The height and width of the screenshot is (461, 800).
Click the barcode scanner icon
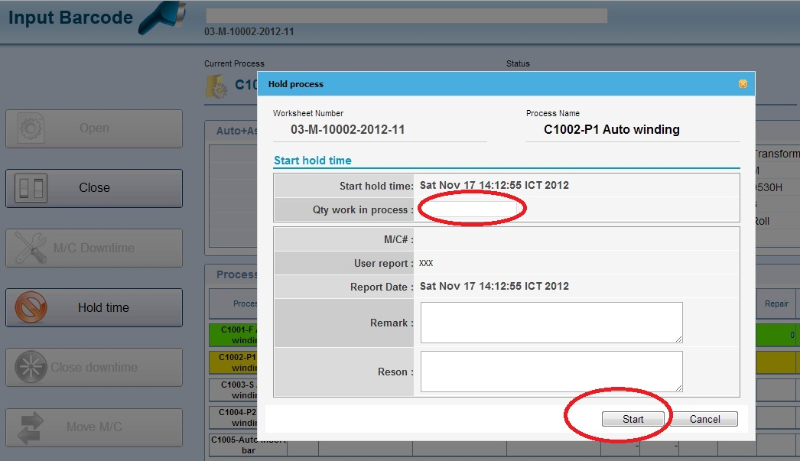(161, 17)
